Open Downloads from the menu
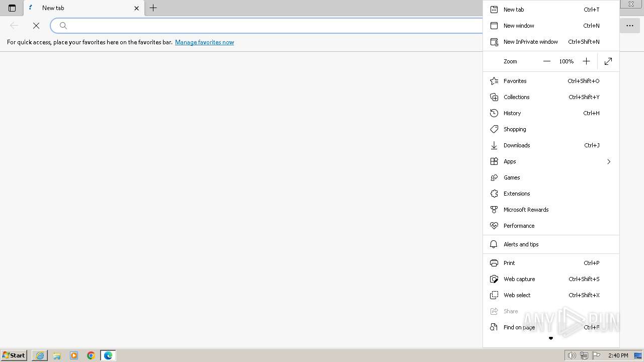644x362 pixels. 551,145
